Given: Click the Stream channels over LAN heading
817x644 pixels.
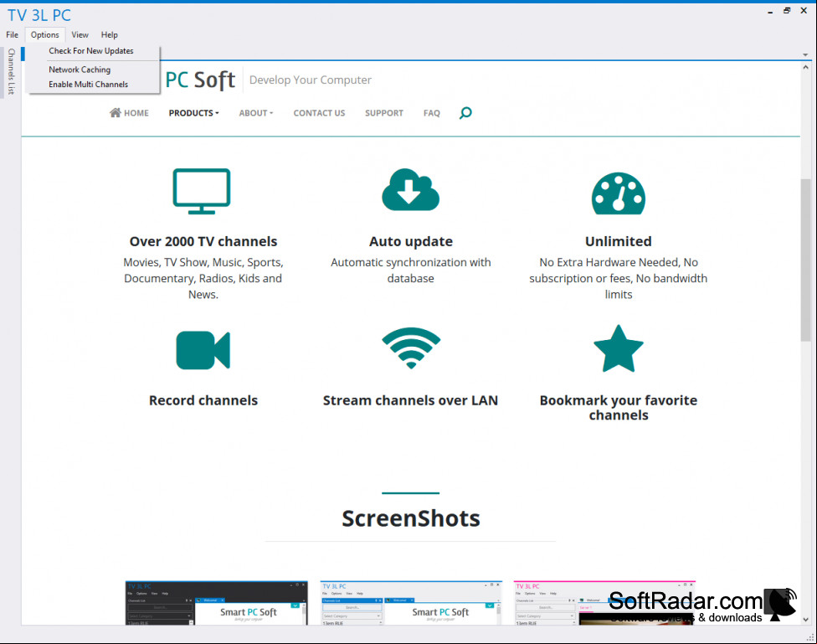Looking at the screenshot, I should 410,400.
